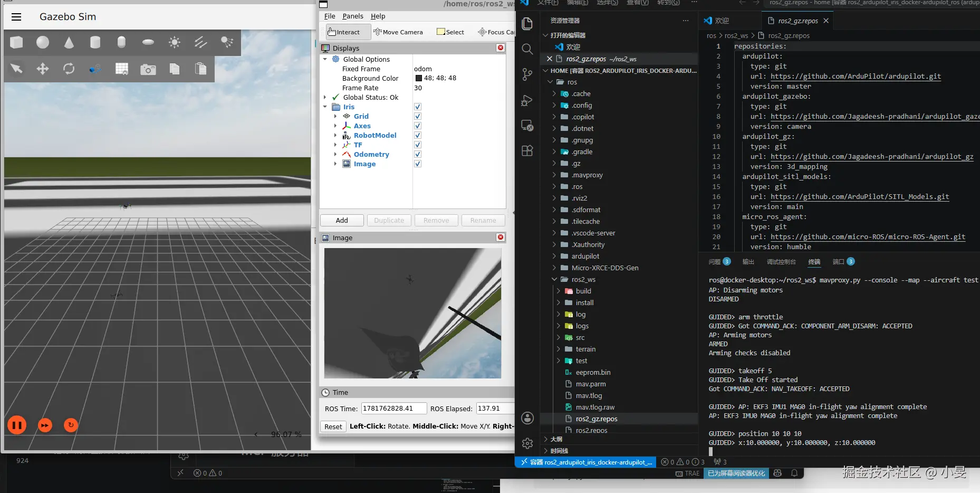980x493 pixels.
Task: Open Search view in VS Code activity bar
Action: 527,49
